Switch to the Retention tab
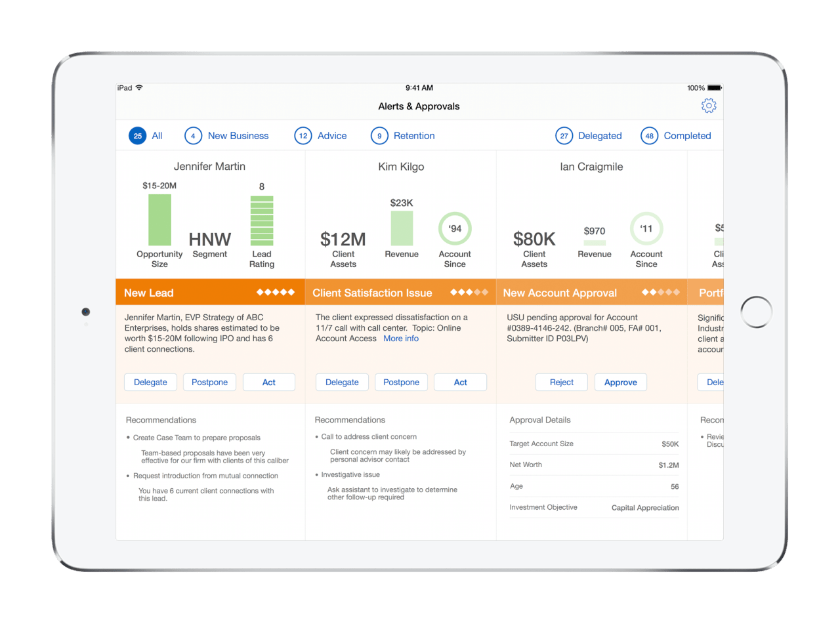The width and height of the screenshot is (840, 624). [x=413, y=136]
